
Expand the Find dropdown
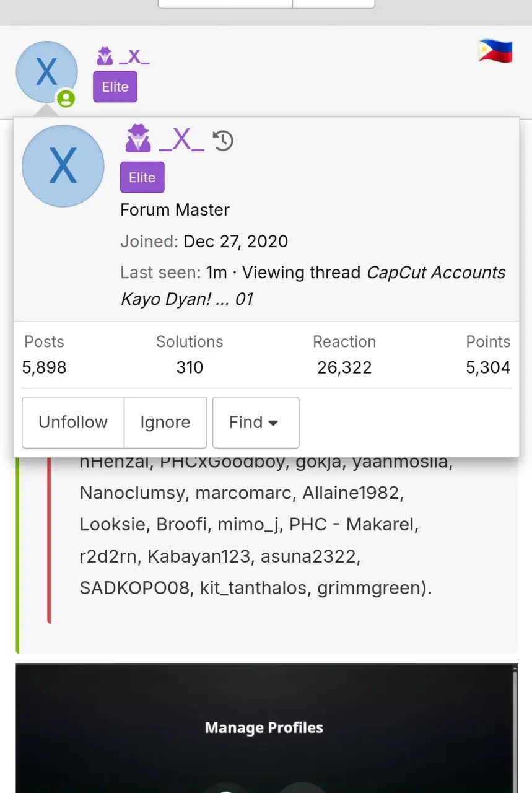click(256, 423)
